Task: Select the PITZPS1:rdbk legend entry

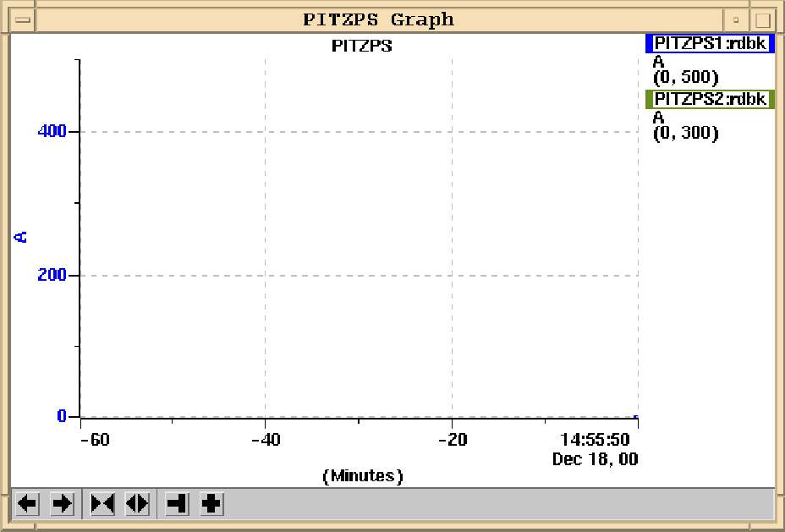Action: coord(710,43)
